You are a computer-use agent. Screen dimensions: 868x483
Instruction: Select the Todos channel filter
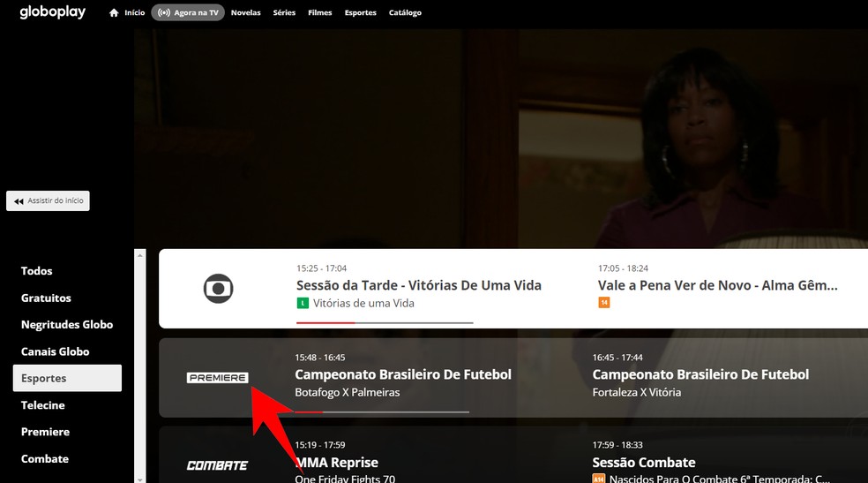click(x=36, y=271)
